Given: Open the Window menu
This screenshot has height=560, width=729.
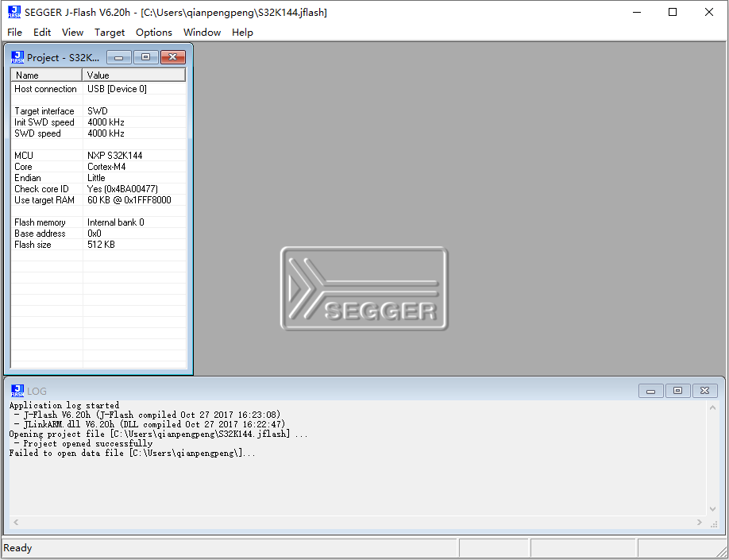Looking at the screenshot, I should pyautogui.click(x=202, y=33).
